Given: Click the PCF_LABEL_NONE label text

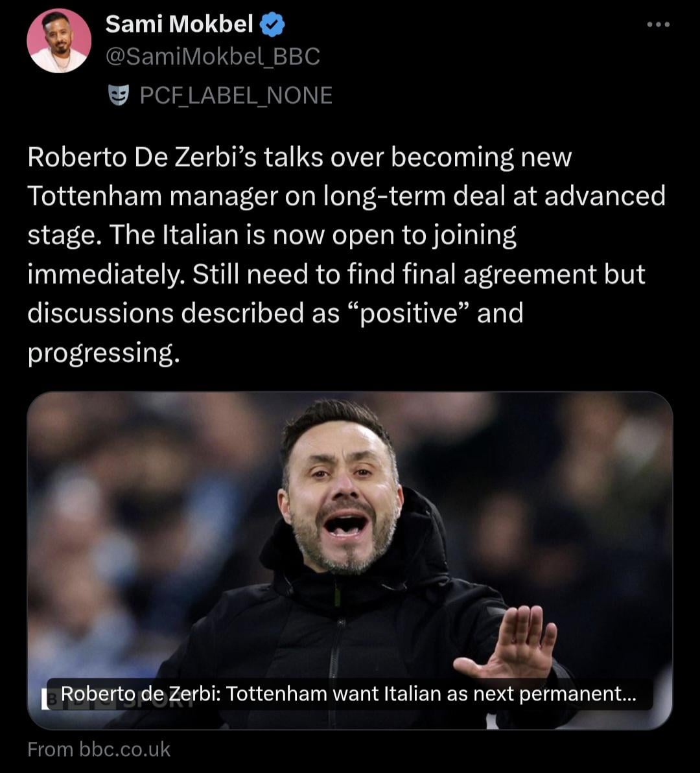Looking at the screenshot, I should 236,95.
